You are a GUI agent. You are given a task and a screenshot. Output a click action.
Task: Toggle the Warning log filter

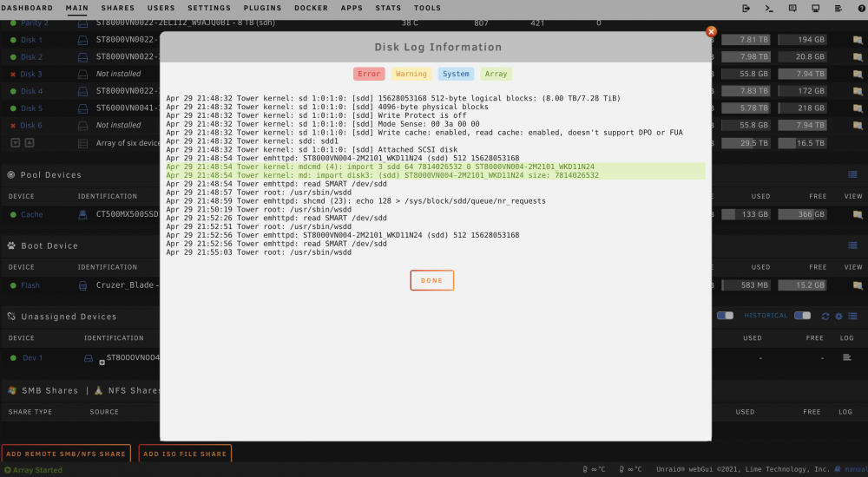tap(411, 74)
